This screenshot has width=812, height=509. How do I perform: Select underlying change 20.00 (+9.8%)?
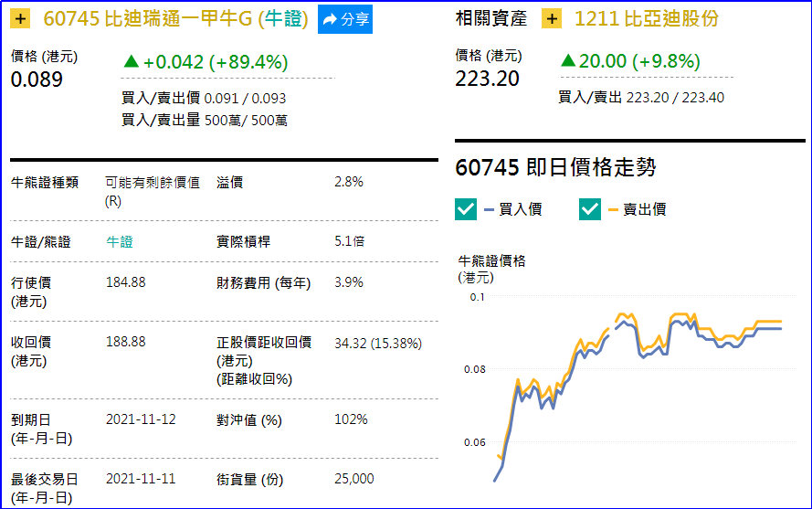pyautogui.click(x=630, y=61)
